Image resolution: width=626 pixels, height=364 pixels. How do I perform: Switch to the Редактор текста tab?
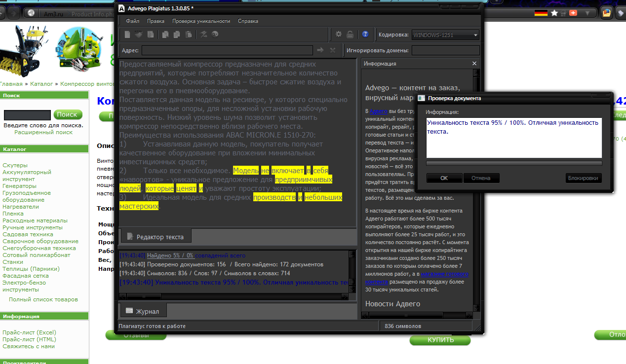(156, 237)
